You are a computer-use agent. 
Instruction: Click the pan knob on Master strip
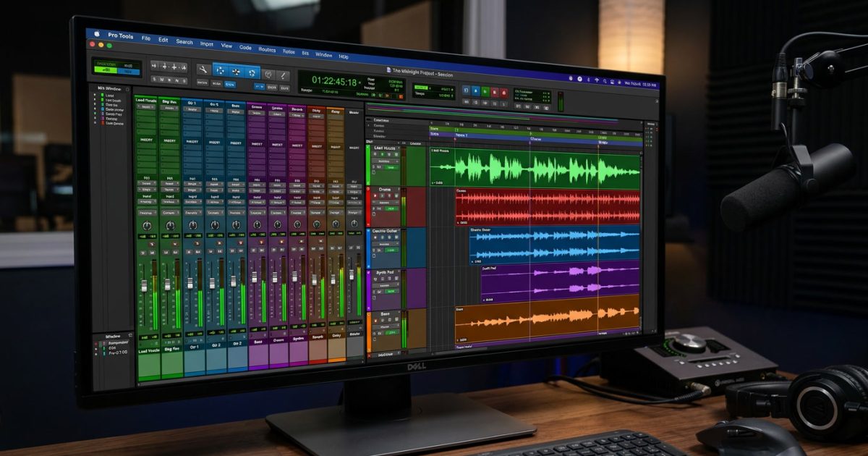tap(354, 225)
